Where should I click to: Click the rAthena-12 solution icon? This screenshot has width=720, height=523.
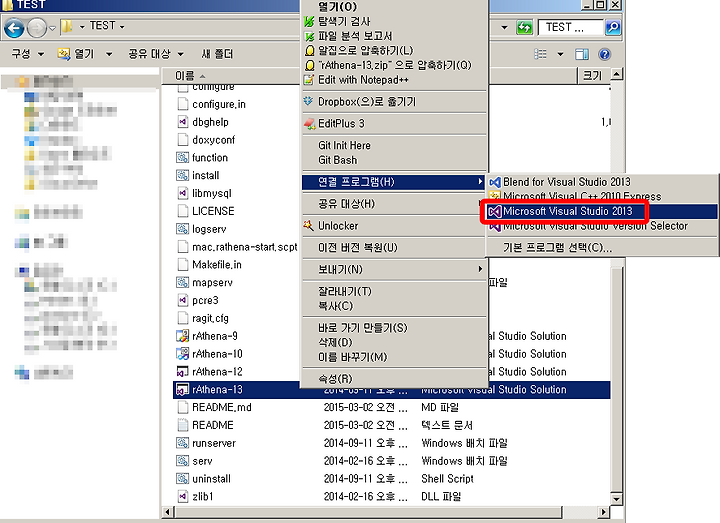coord(183,371)
